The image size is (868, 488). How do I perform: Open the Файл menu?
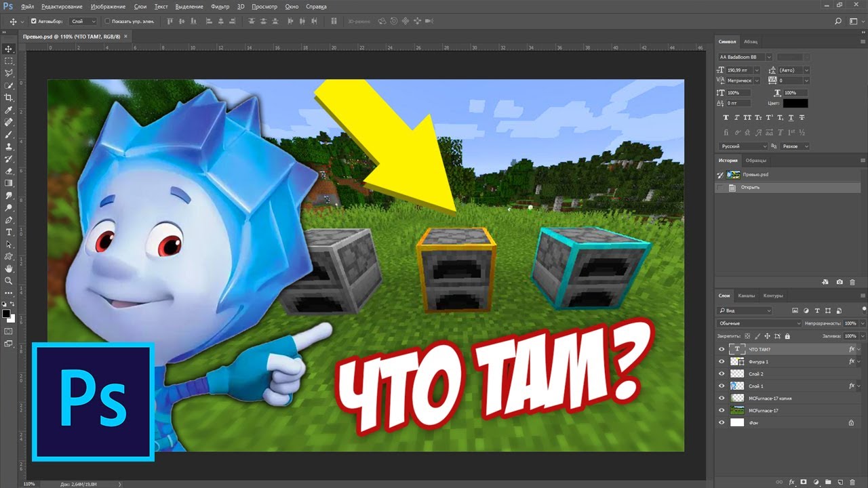click(28, 6)
